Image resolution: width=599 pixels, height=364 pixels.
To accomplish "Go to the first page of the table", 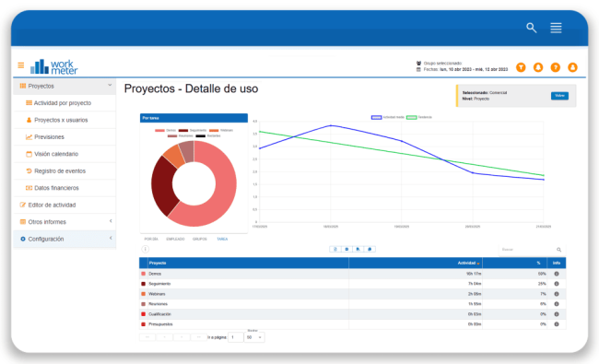I will point(147,337).
